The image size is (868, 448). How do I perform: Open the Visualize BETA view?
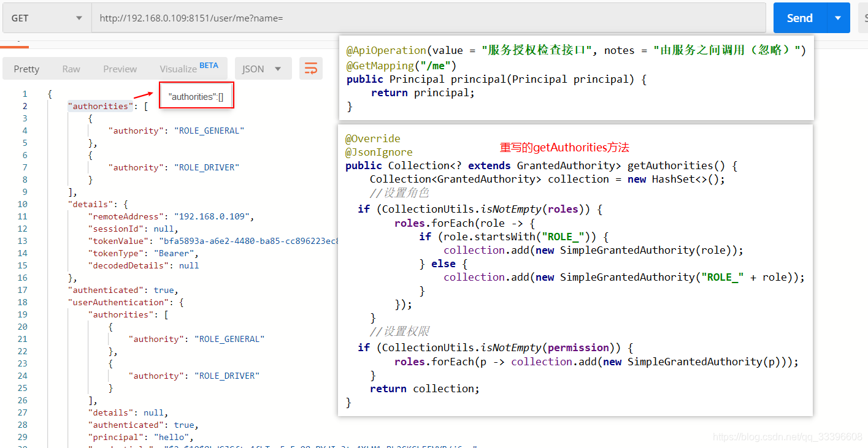(189, 68)
